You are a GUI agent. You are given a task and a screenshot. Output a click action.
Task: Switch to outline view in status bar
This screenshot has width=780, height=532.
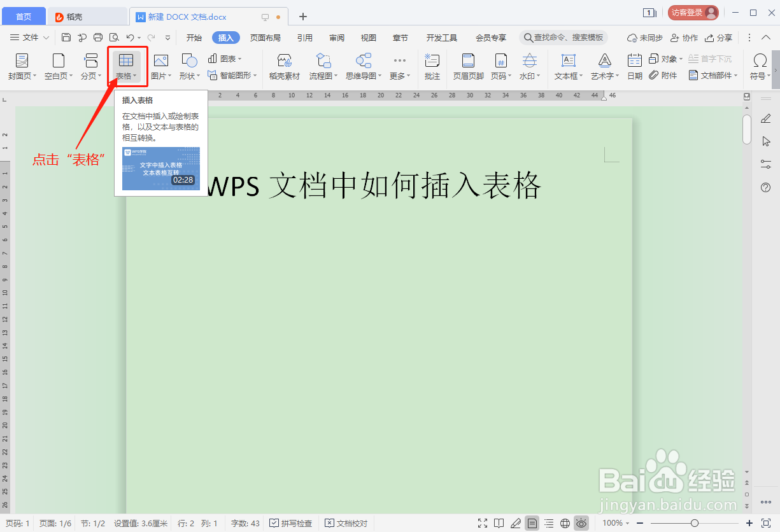[549, 523]
